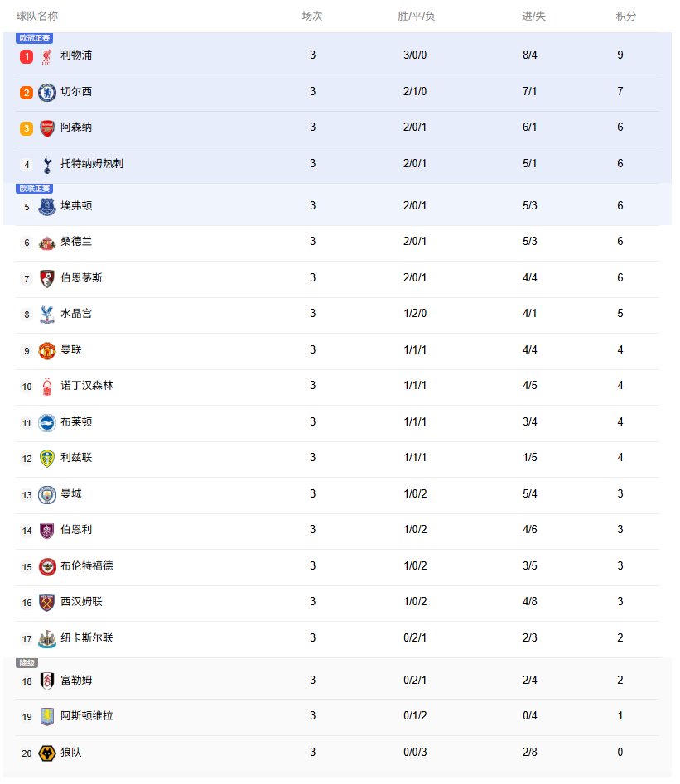Click the Liverpool club crest icon
This screenshot has height=784, width=680.
46,56
